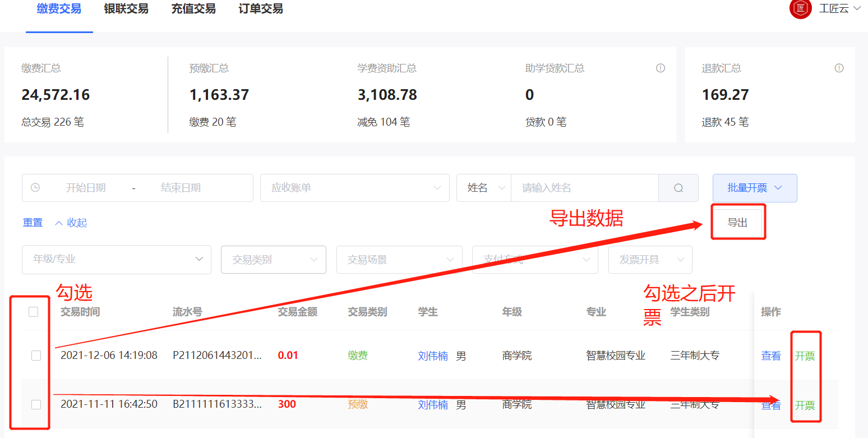Switch to the 订单交易 tab
Viewport: 868px width, 438px height.
(x=261, y=9)
